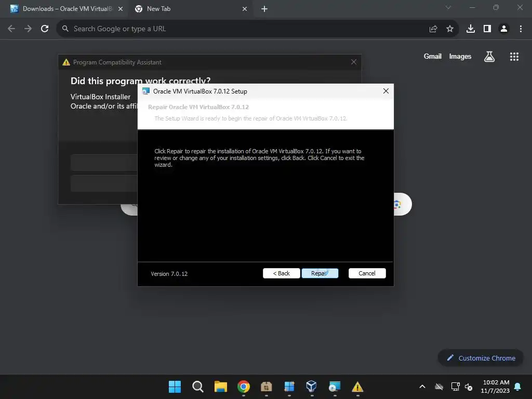Open Chrome downloads icon
532x399 pixels.
pyautogui.click(x=471, y=29)
